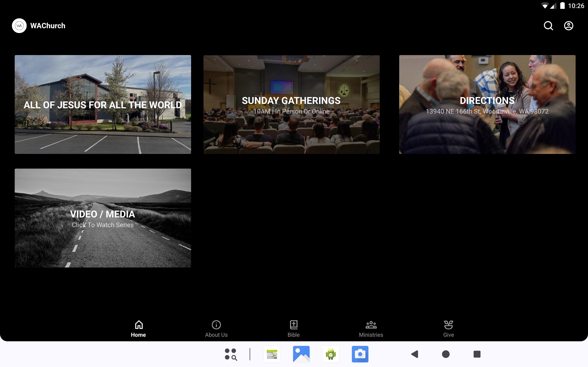The image size is (588, 367).
Task: Open the green Android robot app
Action: pos(331,354)
